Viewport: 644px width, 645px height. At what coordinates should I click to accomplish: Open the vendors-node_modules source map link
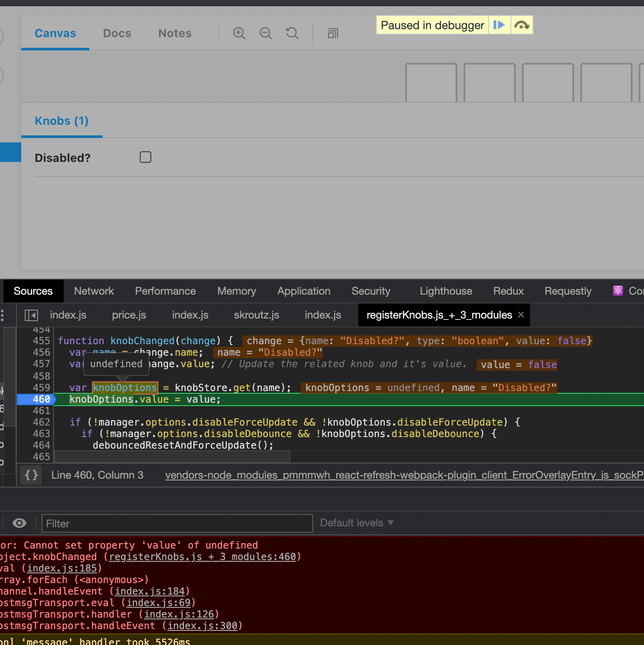pyautogui.click(x=404, y=475)
